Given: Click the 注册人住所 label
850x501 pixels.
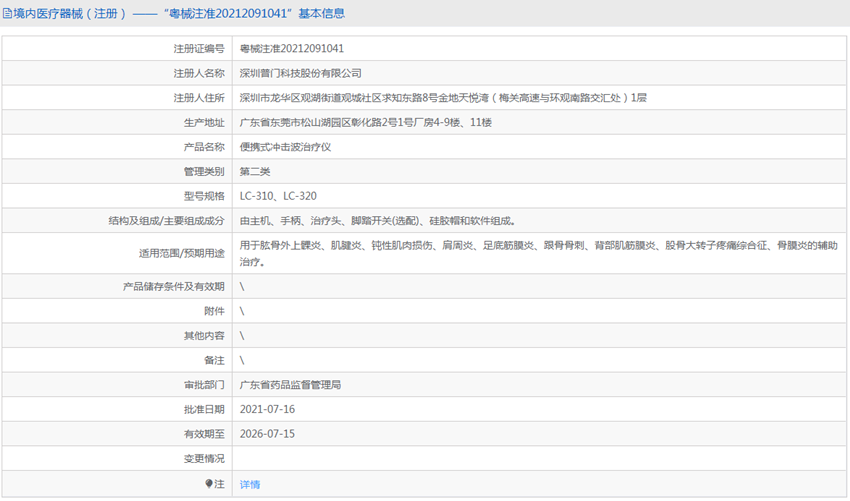Looking at the screenshot, I should point(199,98).
